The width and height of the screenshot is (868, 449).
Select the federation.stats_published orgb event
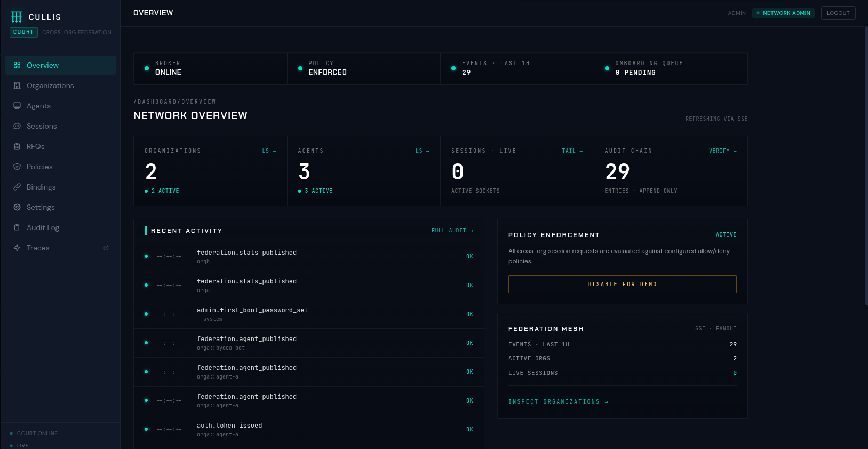309,256
